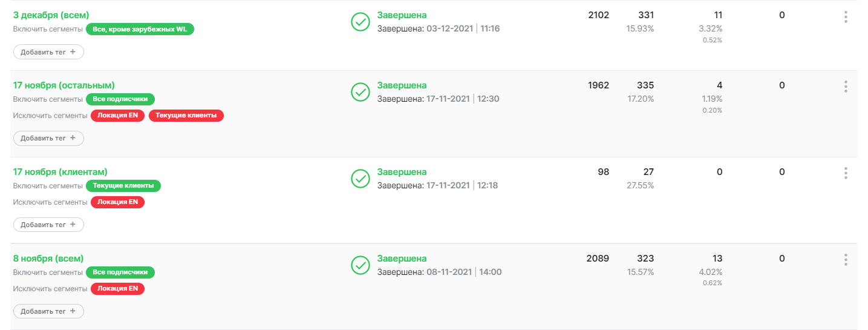Click the completed checkmark icon for 17 ноября (клиентам)
The image size is (868, 330).
tap(361, 179)
